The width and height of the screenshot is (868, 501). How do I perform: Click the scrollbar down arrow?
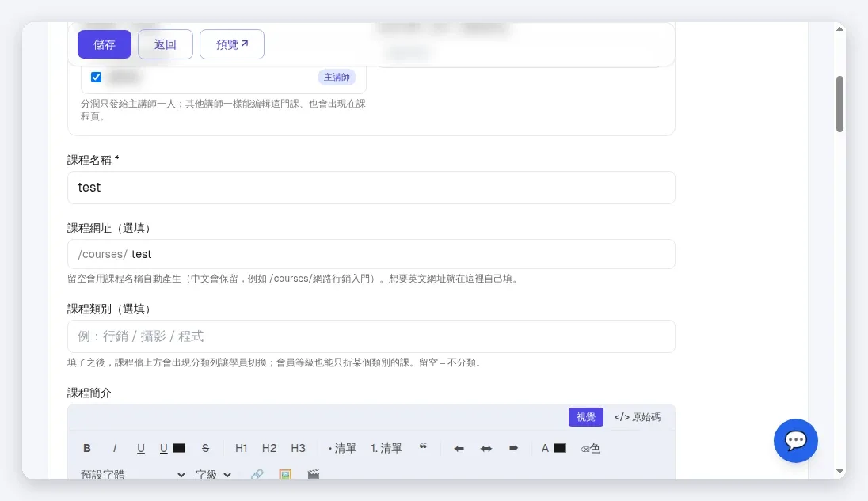[x=839, y=472]
